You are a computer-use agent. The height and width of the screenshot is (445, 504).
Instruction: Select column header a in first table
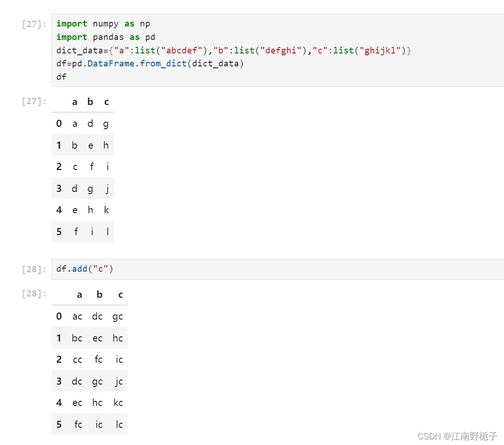(x=75, y=101)
